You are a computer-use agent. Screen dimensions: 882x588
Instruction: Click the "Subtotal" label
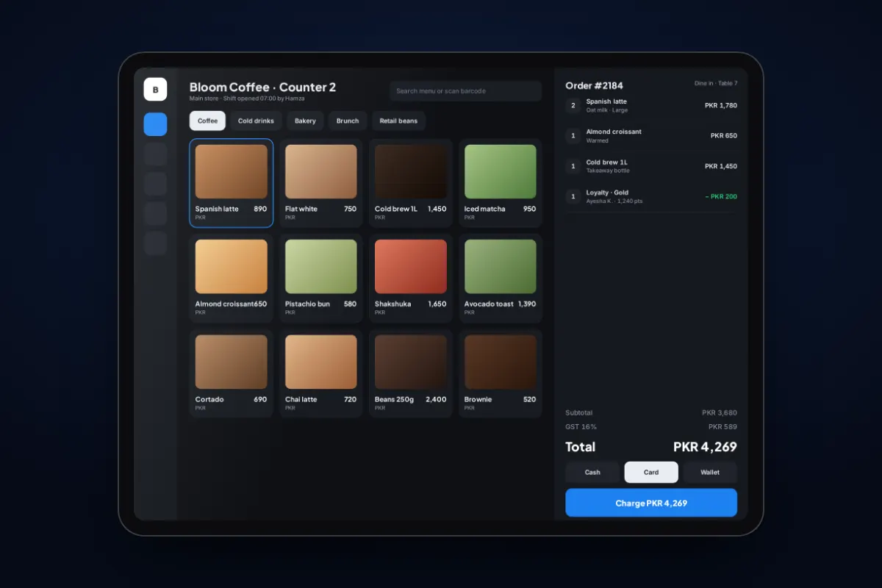pos(579,413)
